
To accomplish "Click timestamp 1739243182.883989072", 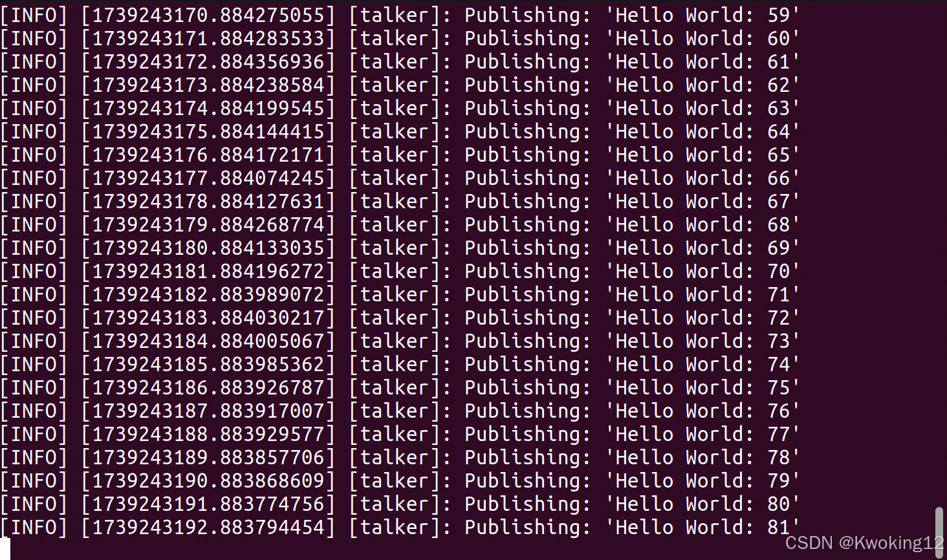I will click(x=208, y=294).
